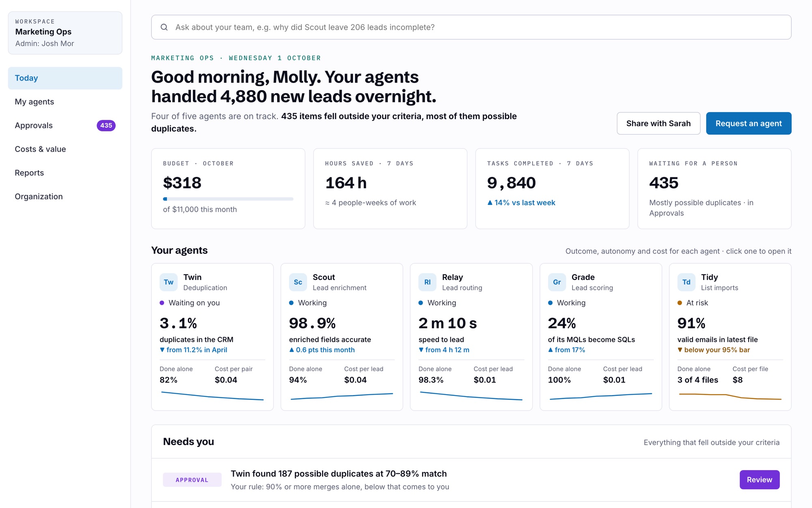812x508 pixels.
Task: Click Request an agent button
Action: point(749,124)
